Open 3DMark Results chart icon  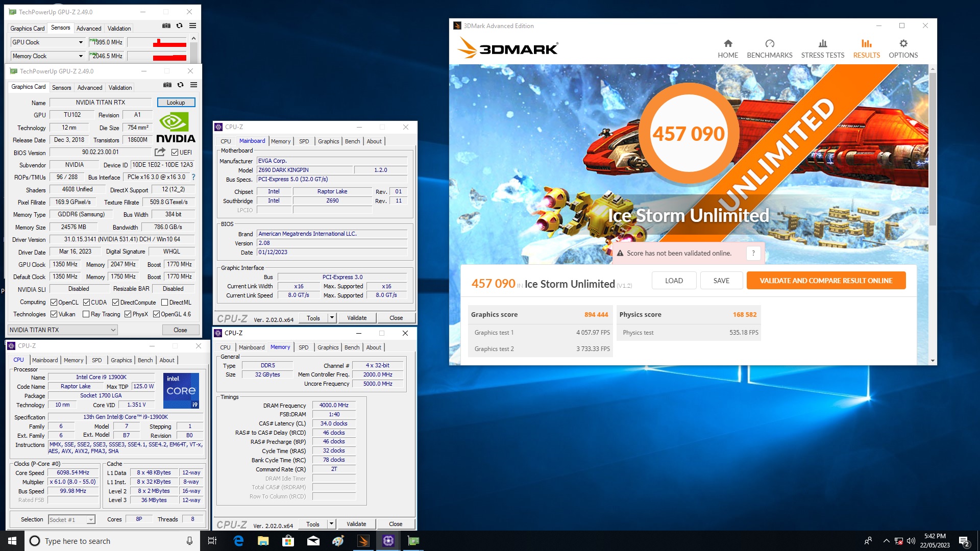(867, 43)
